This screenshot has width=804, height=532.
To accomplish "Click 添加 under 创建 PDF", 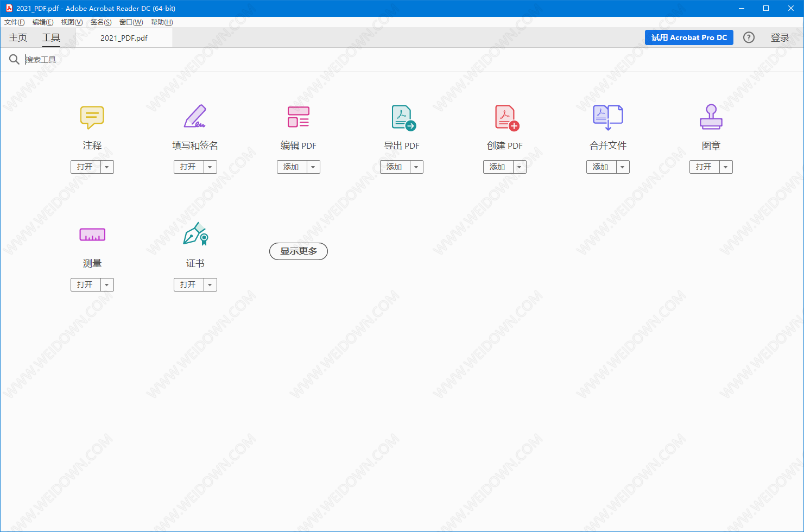I will (x=498, y=167).
